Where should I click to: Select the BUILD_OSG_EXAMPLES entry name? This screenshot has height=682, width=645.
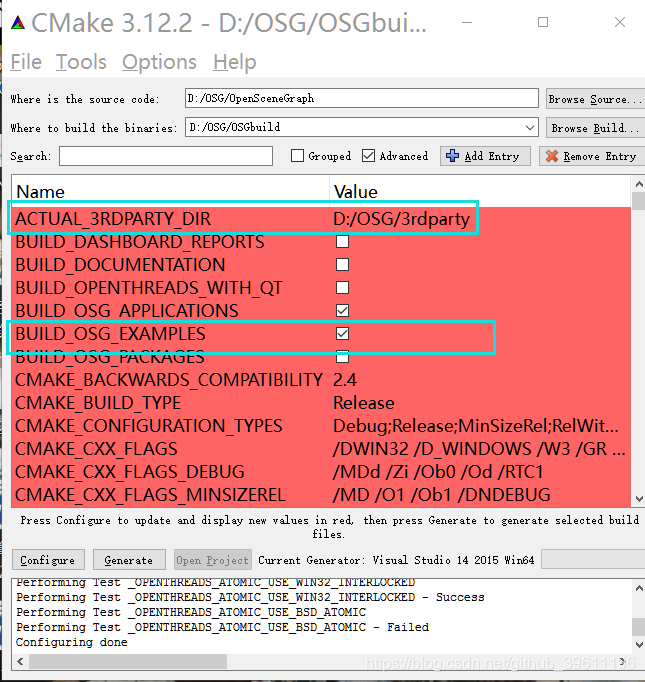click(x=110, y=334)
